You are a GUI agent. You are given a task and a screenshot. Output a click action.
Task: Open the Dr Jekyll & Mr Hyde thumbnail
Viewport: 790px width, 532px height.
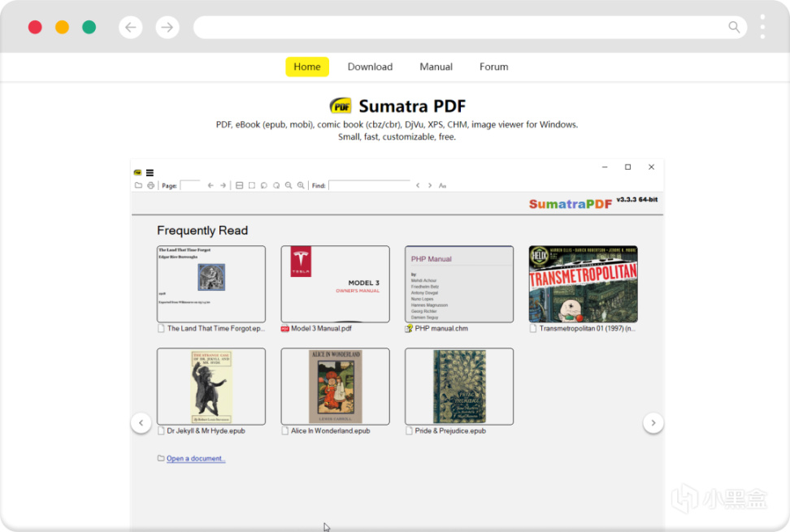tap(211, 387)
